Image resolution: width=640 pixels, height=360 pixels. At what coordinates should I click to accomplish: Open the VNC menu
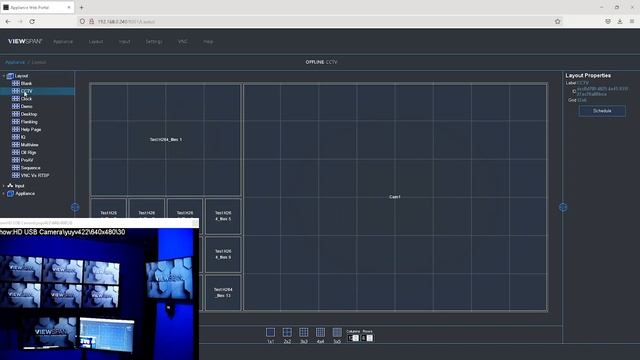pyautogui.click(x=182, y=42)
